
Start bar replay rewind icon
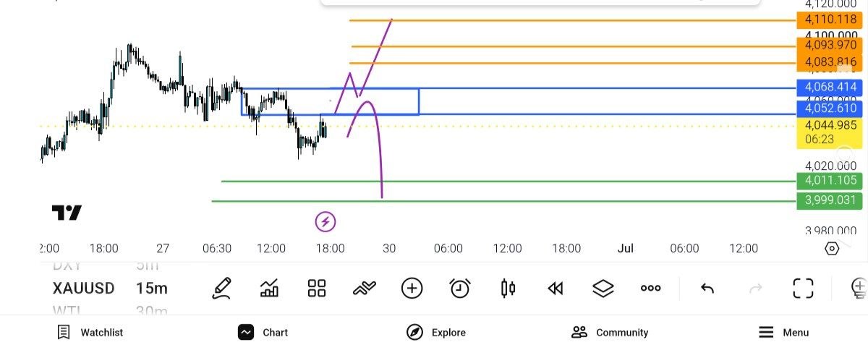556,289
